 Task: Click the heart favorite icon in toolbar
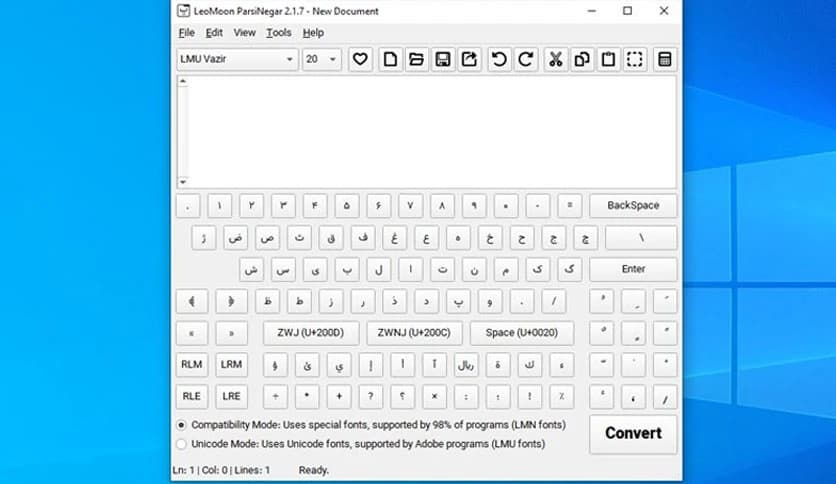pyautogui.click(x=361, y=60)
